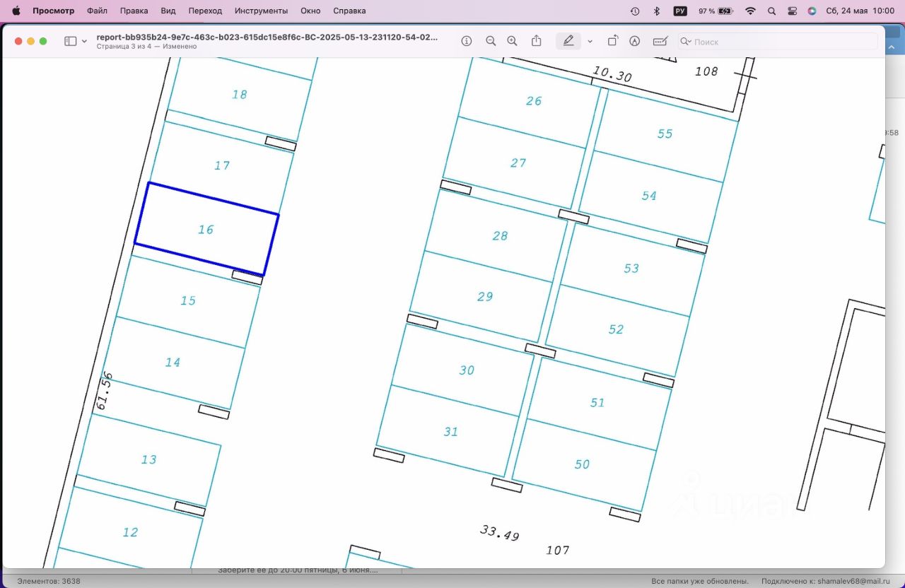Image resolution: width=905 pixels, height=588 pixels.
Task: Click plot number 53 on the plan
Action: (x=631, y=269)
